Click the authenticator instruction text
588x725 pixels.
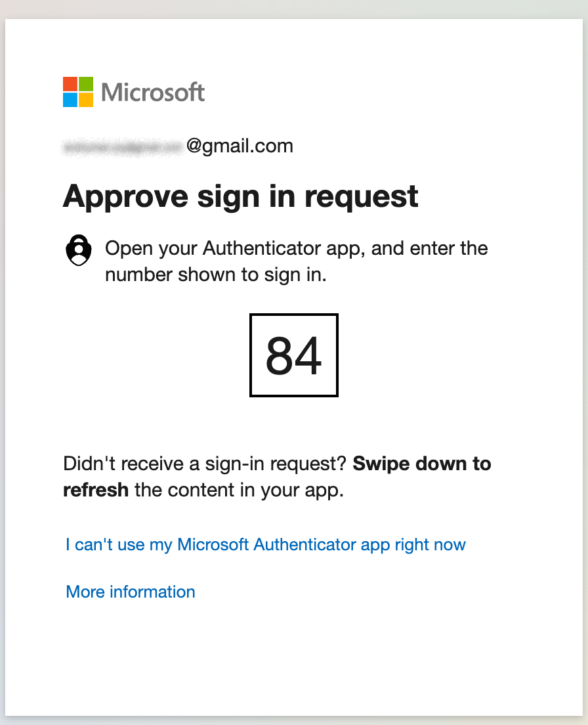296,261
